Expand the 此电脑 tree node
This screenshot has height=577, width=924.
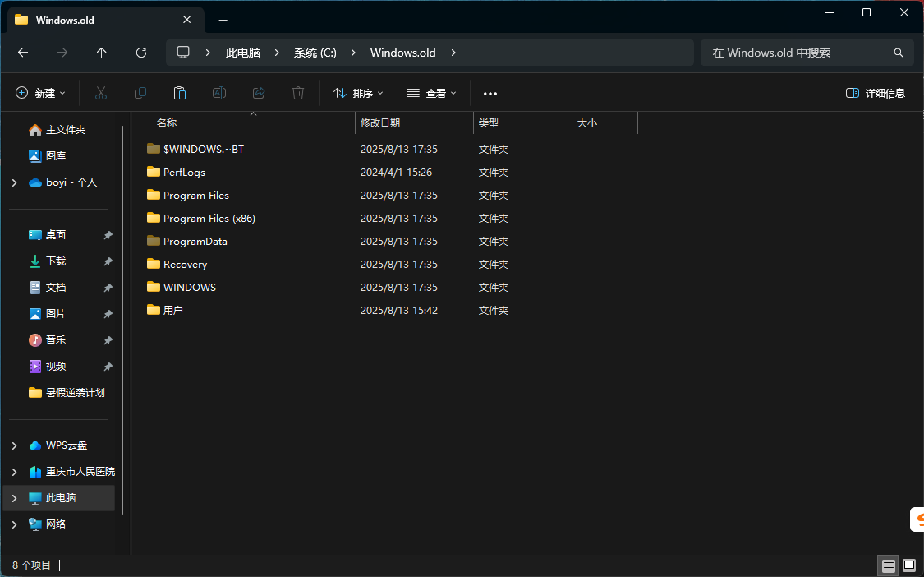(14, 498)
